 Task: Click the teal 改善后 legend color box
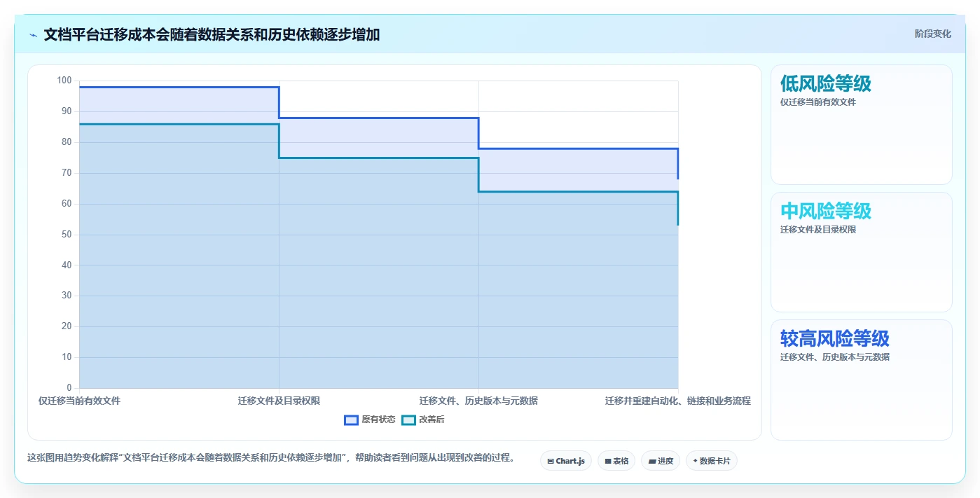(408, 420)
